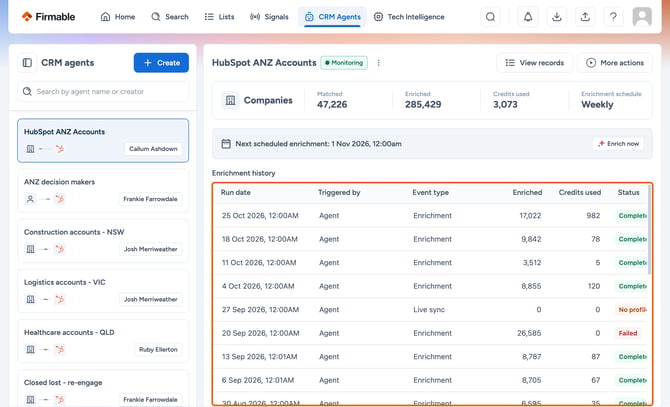Click the Firmable logo

tap(48, 17)
